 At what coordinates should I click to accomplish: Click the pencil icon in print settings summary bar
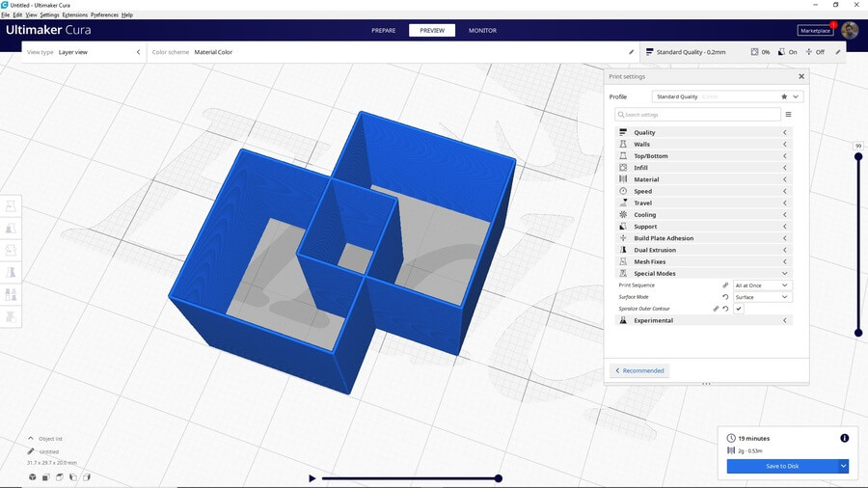tap(838, 52)
